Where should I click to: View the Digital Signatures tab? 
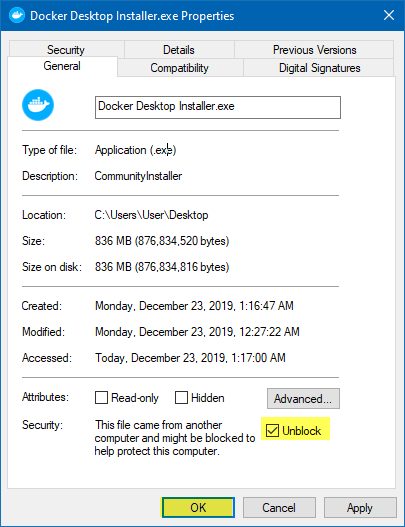[319, 68]
